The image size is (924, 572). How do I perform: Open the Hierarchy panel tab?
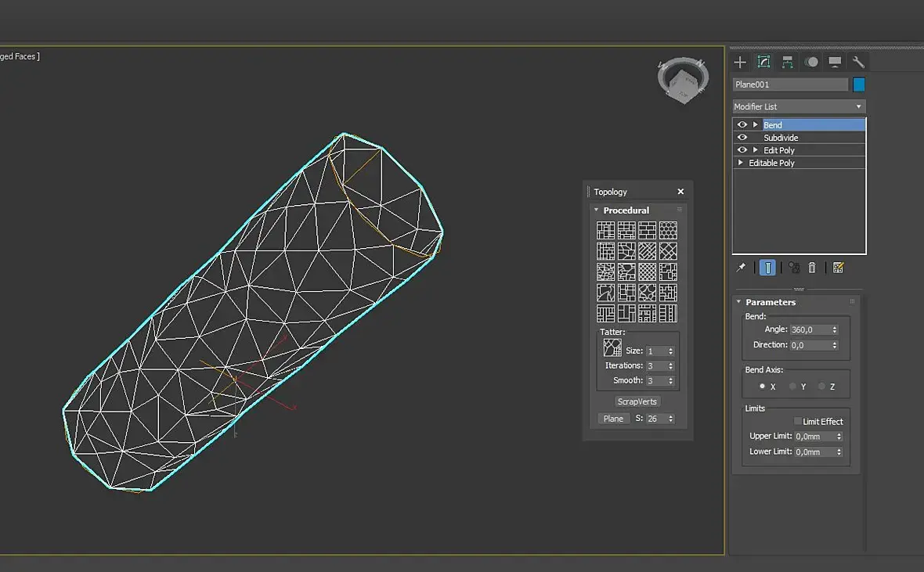(x=787, y=62)
